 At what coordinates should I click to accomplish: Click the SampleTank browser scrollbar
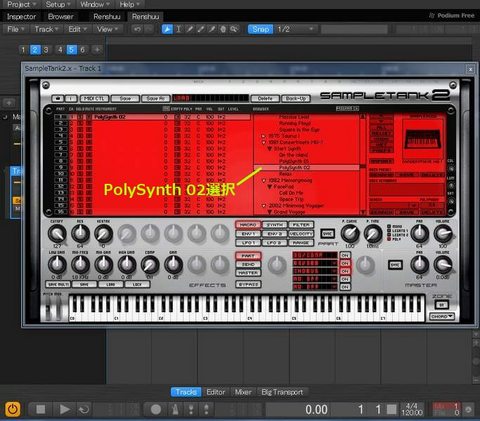pyautogui.click(x=363, y=165)
